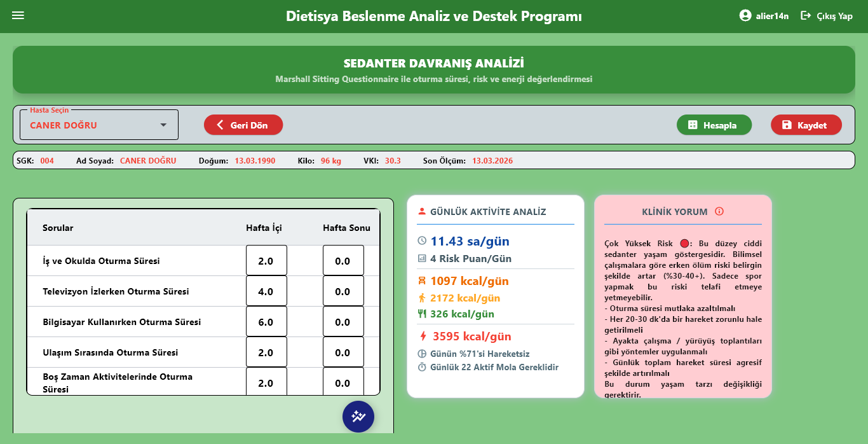Click the floating analytics sparkle button
This screenshot has height=444, width=868.
[358, 417]
